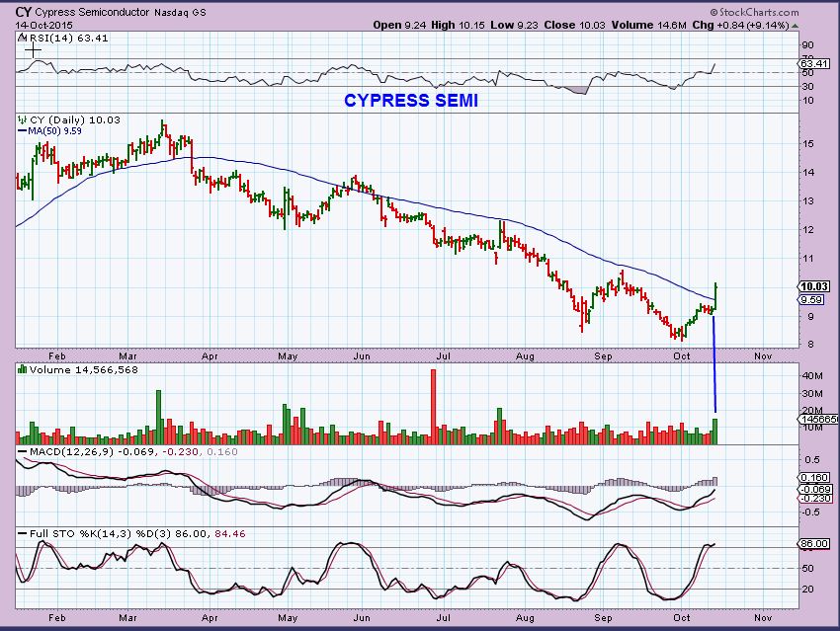Screen dimensions: 840x631
Task: Click the 86.00 tag on stochastic axis
Action: click(x=814, y=544)
